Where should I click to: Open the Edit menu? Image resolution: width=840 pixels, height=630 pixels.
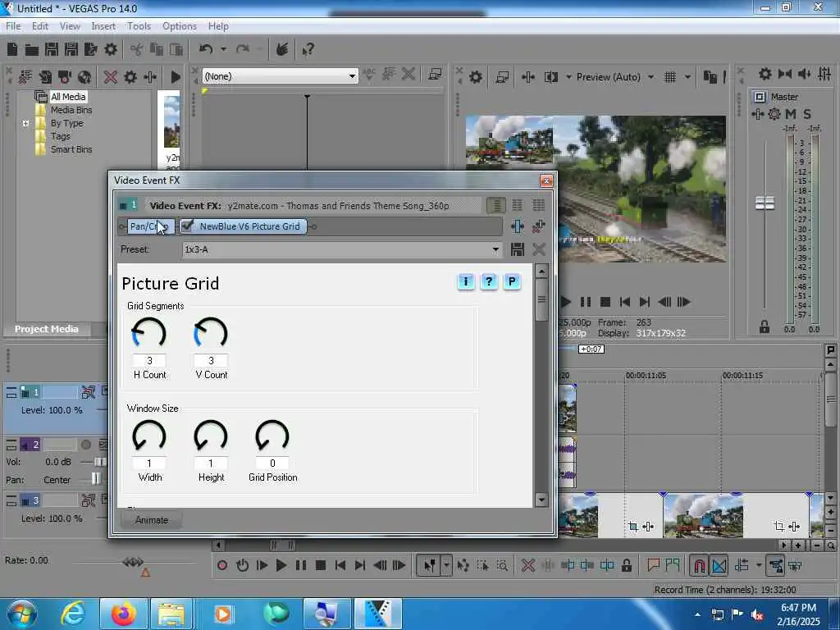[40, 26]
